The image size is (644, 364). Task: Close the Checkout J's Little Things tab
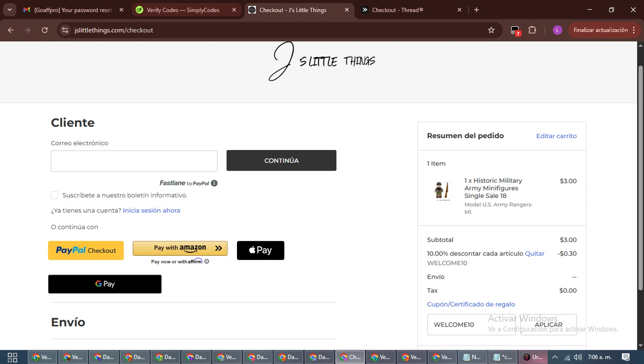click(x=347, y=10)
